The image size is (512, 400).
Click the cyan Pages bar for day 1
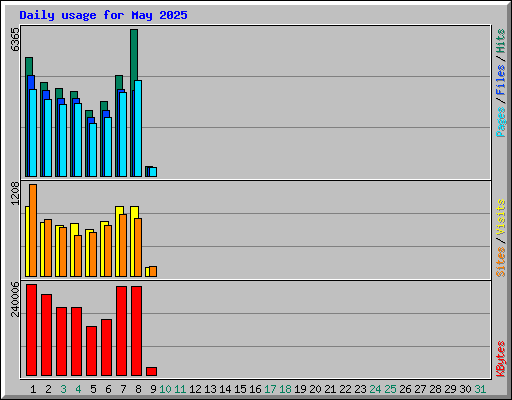point(33,133)
